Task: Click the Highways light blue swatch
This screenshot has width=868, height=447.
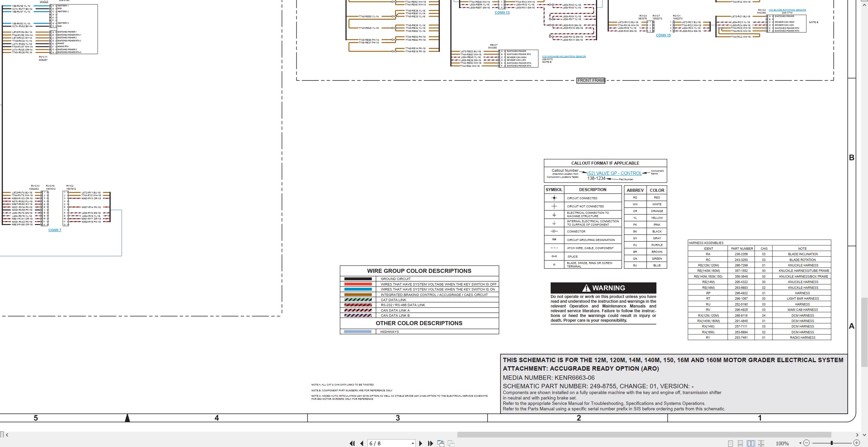Action: pos(358,332)
